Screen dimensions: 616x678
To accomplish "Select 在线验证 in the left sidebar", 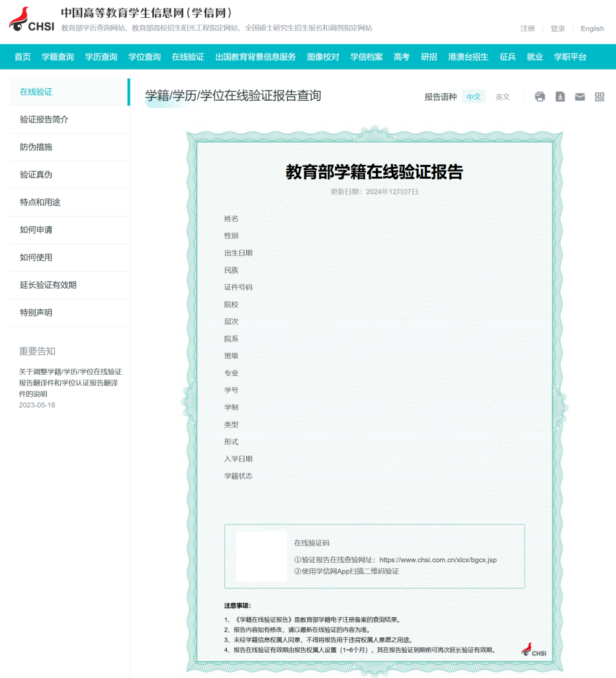I will point(69,91).
